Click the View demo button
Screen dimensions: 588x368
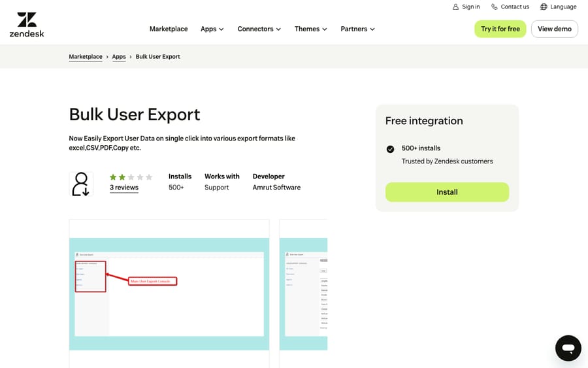[x=555, y=29]
